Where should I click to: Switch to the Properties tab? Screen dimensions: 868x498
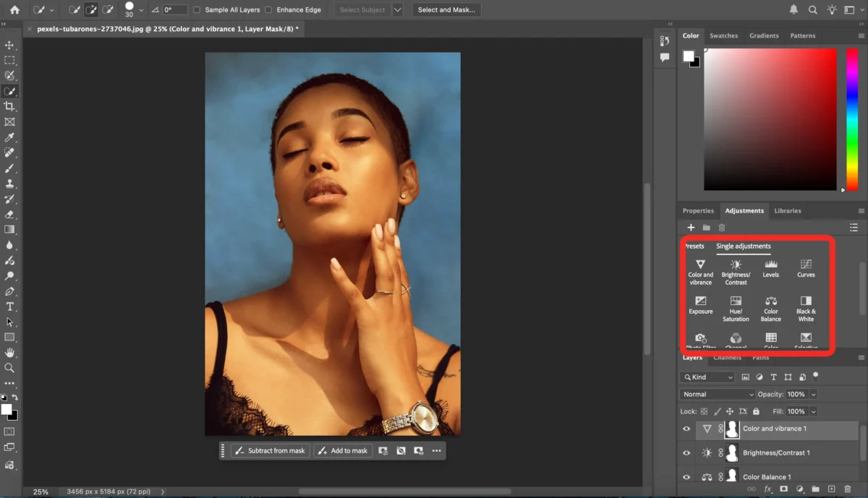tap(698, 211)
